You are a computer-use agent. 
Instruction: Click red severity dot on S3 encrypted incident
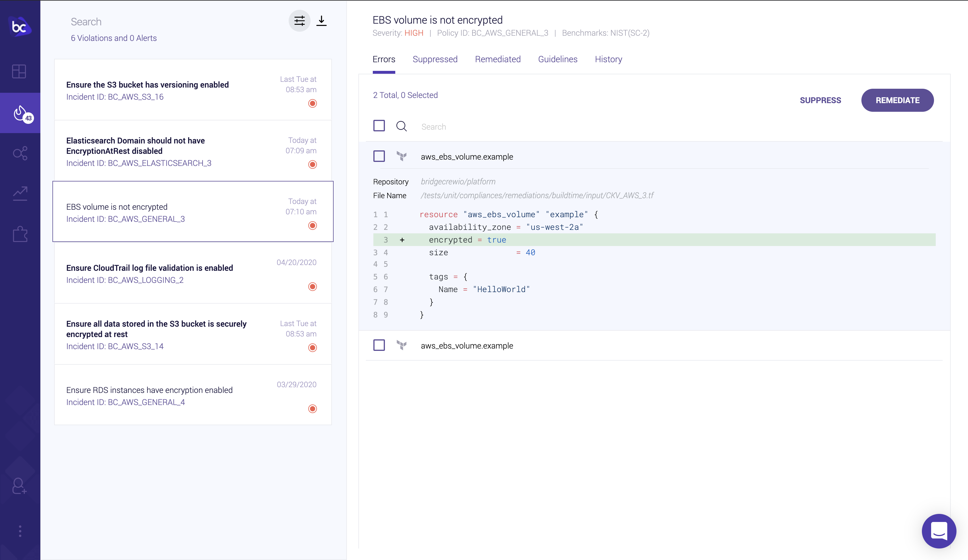(313, 348)
